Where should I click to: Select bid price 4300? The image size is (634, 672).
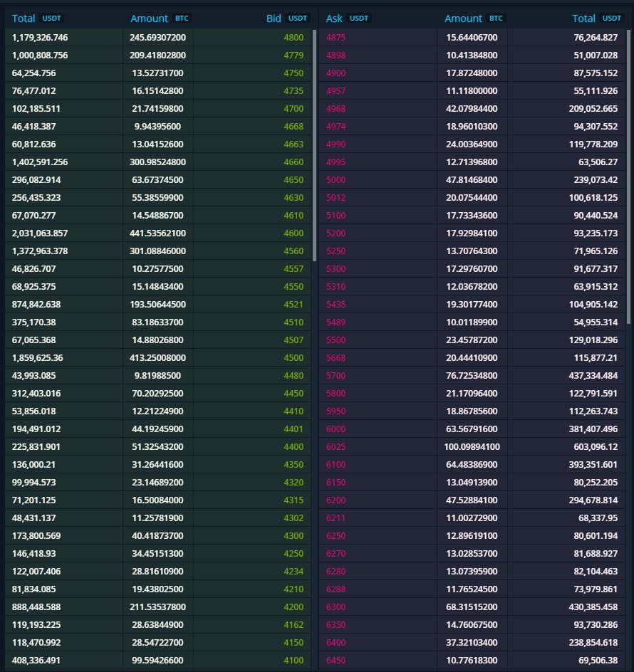coord(293,535)
